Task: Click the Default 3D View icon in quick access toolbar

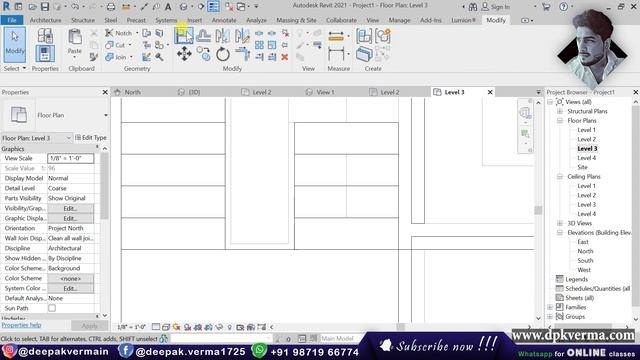Action: (184, 7)
